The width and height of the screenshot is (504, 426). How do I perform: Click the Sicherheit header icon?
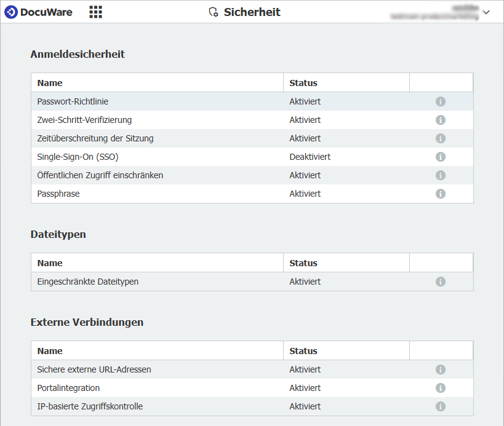click(212, 12)
